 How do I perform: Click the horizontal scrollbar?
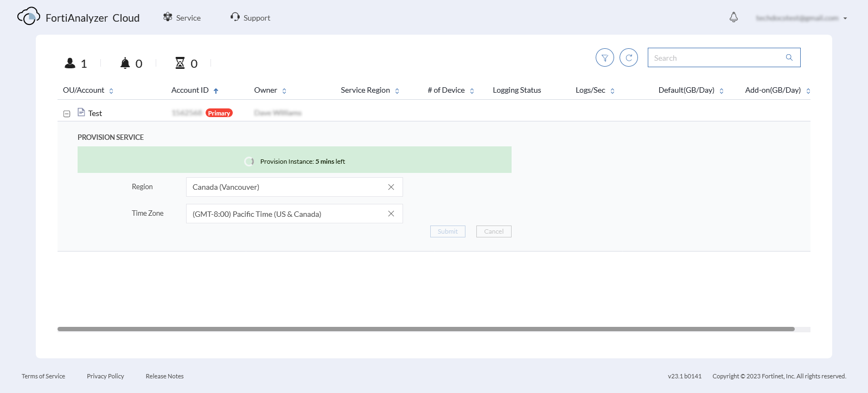pos(426,329)
